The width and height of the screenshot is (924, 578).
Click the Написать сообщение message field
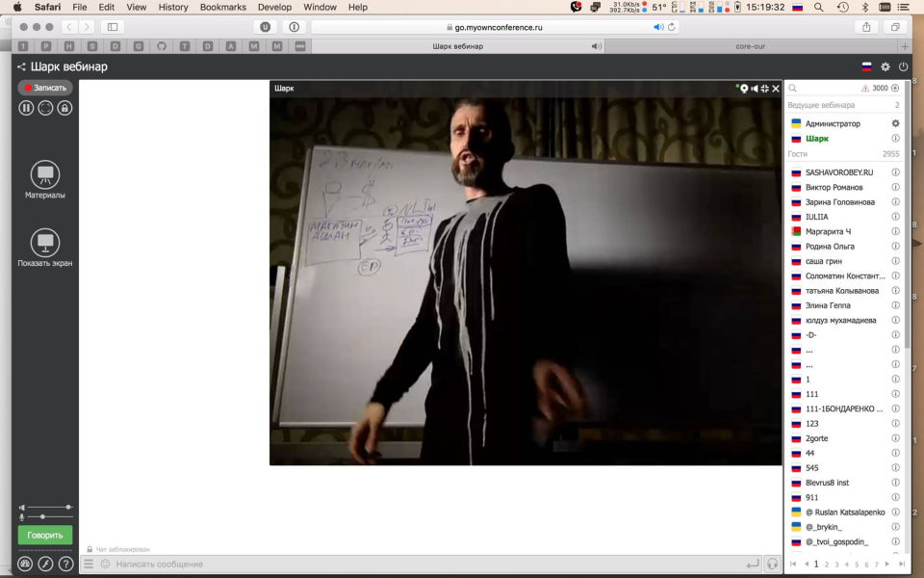[x=427, y=564]
